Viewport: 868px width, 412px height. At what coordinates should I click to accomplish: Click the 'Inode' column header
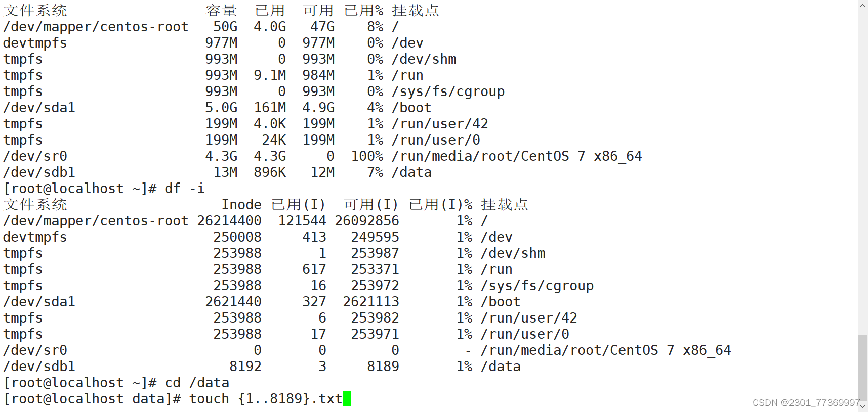click(x=241, y=205)
